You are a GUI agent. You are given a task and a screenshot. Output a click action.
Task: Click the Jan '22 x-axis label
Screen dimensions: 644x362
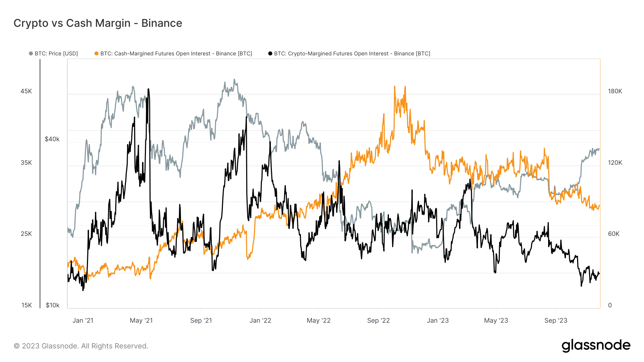pos(260,321)
